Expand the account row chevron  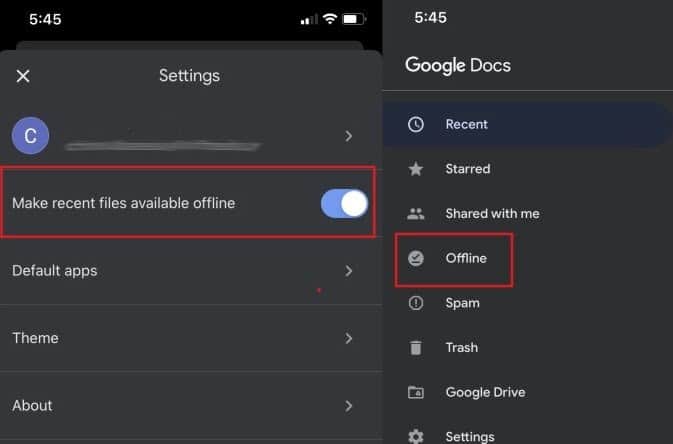349,136
